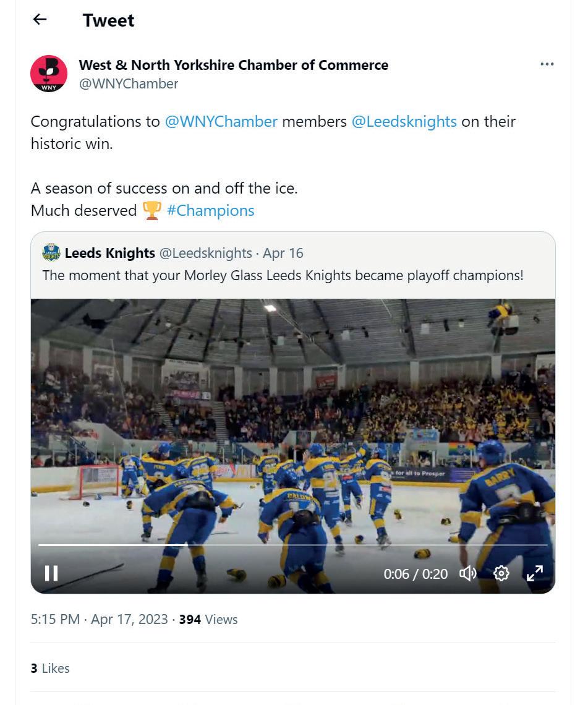
Task: Click the quoted tweet's Apr 16 date
Action: pos(283,253)
